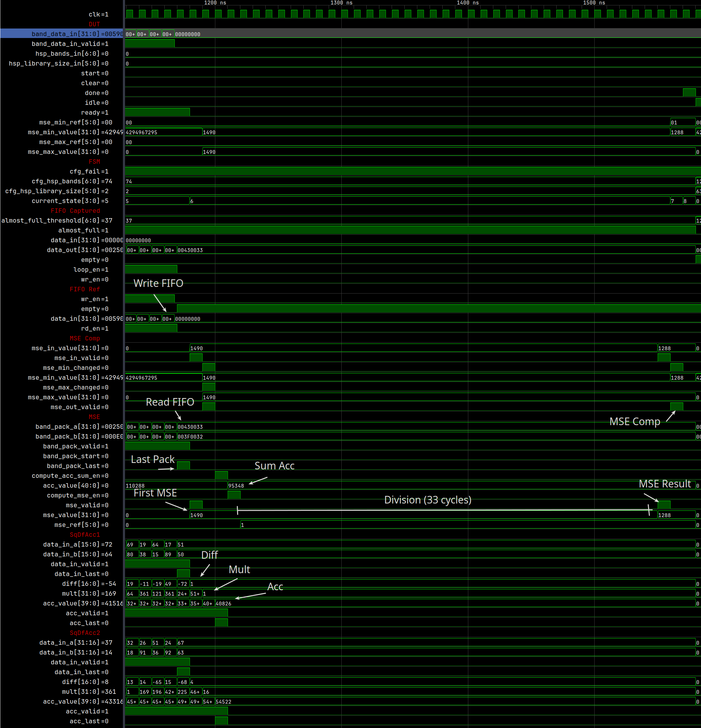Select the done signal row

coord(97,93)
